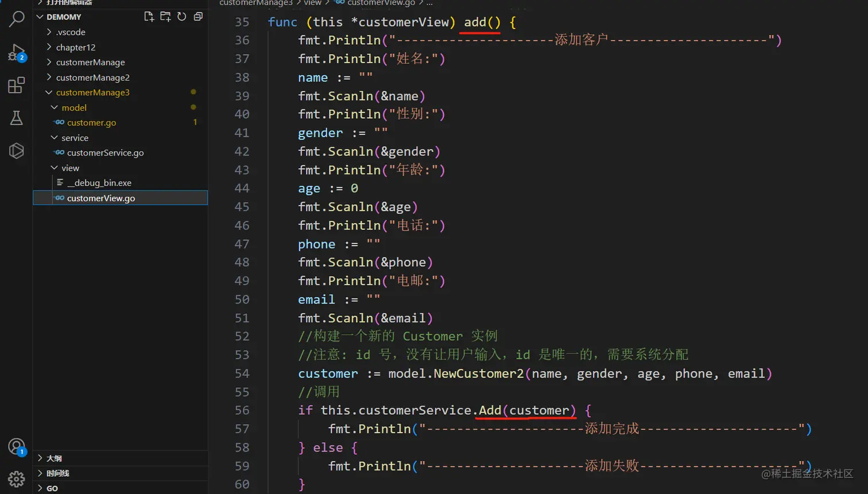Open the Testing flask view
The width and height of the screenshot is (868, 494).
click(17, 118)
